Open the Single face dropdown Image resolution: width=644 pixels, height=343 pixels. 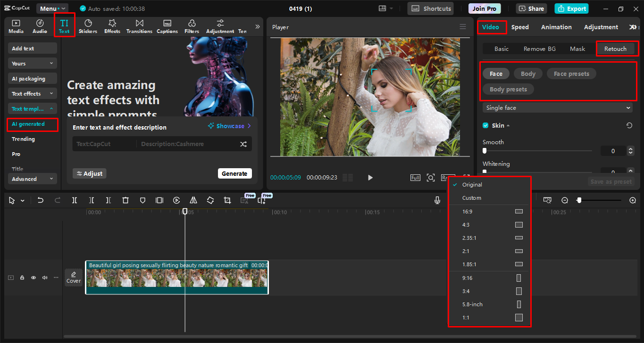pyautogui.click(x=557, y=107)
